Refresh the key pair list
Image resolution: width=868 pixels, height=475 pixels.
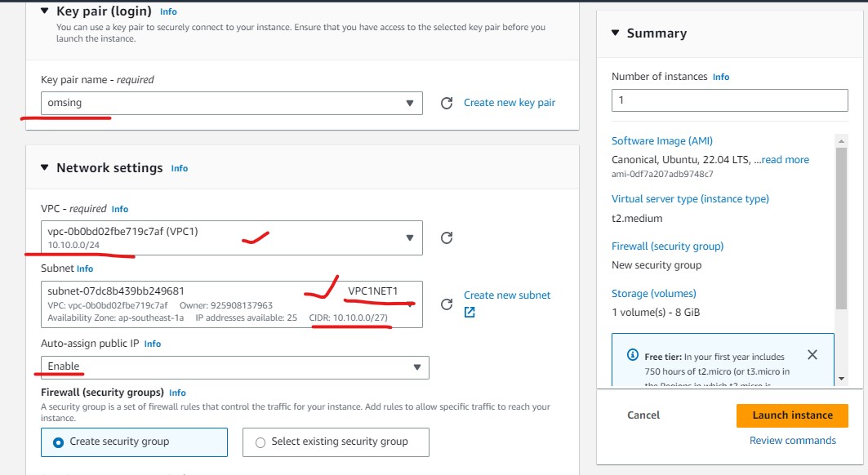(446, 103)
